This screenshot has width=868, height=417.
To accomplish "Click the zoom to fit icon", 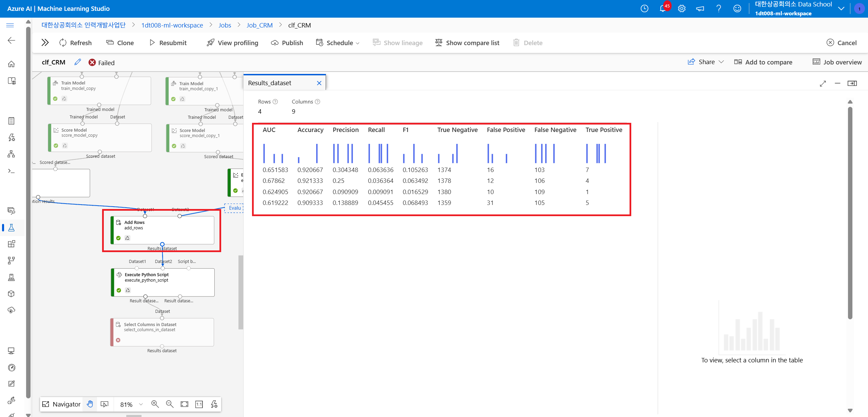I will (184, 404).
